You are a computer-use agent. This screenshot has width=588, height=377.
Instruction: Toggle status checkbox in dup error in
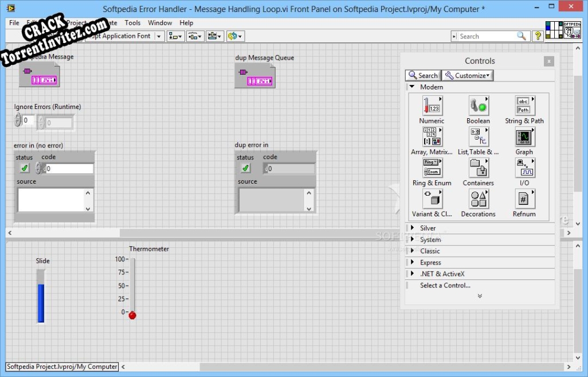click(245, 168)
